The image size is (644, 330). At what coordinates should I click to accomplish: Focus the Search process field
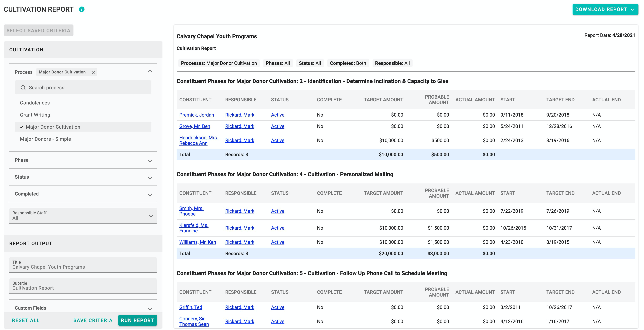tap(83, 87)
